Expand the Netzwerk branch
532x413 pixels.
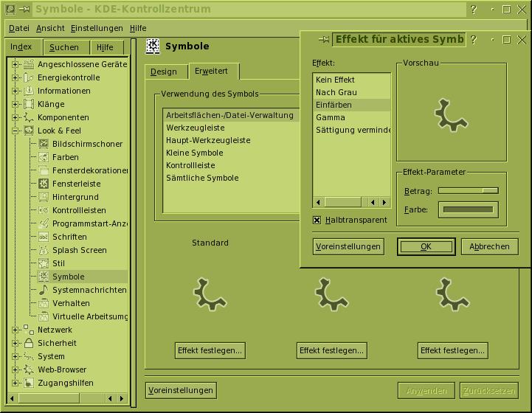[15, 330]
